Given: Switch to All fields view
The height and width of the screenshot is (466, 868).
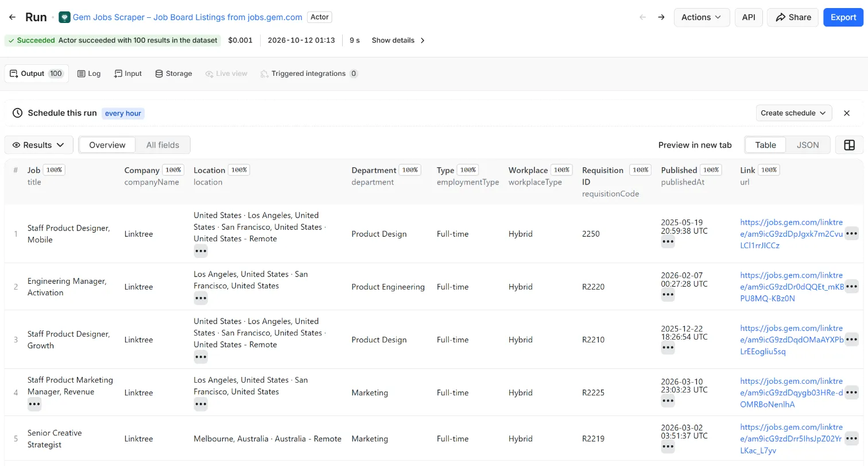Looking at the screenshot, I should tap(162, 145).
